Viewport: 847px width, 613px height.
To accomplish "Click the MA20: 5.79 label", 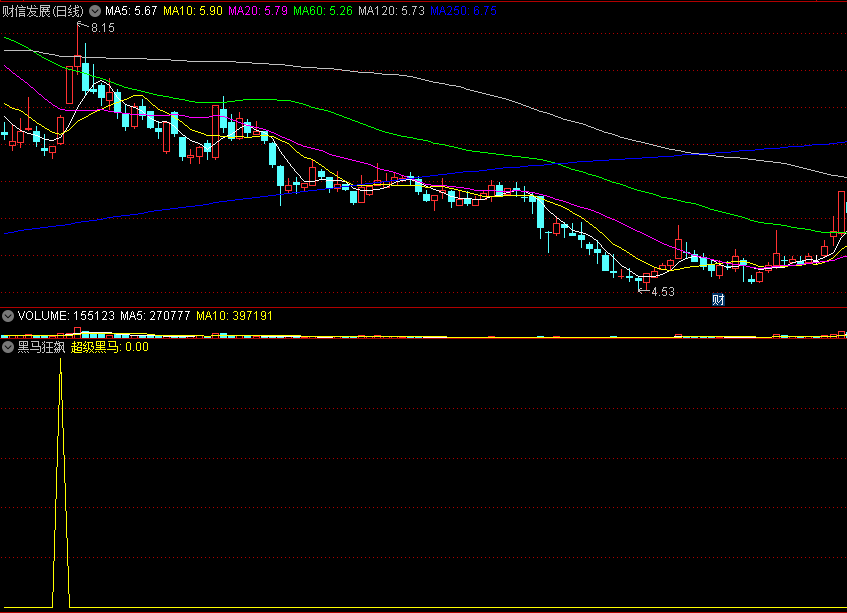I will [258, 11].
